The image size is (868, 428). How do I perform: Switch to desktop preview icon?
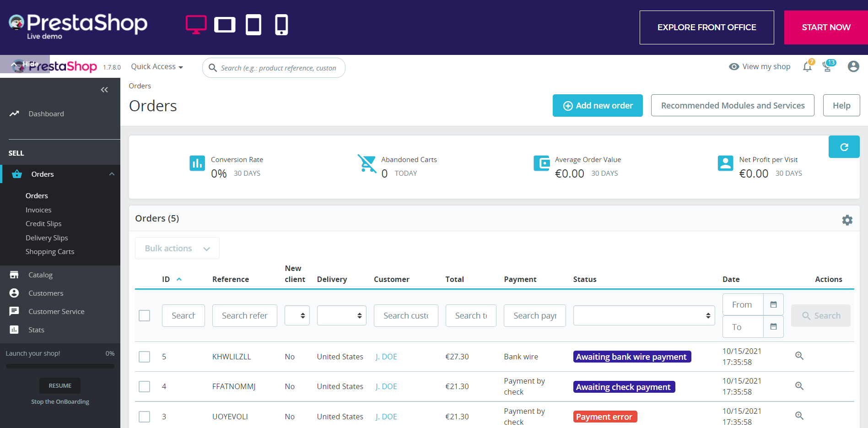(x=196, y=25)
